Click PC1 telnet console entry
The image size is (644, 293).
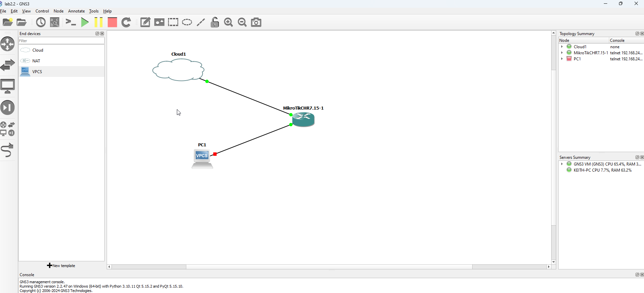[626, 59]
